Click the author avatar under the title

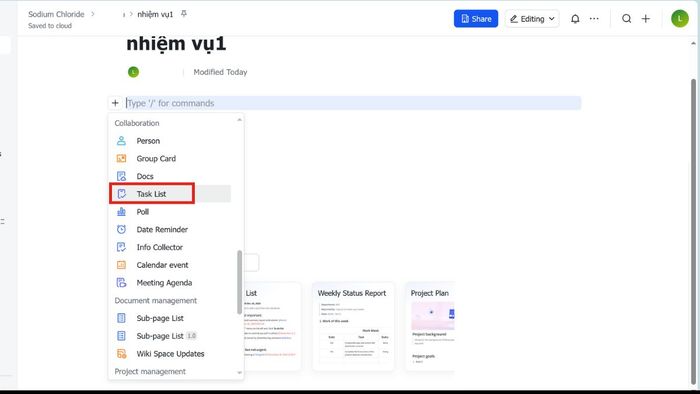coord(133,72)
